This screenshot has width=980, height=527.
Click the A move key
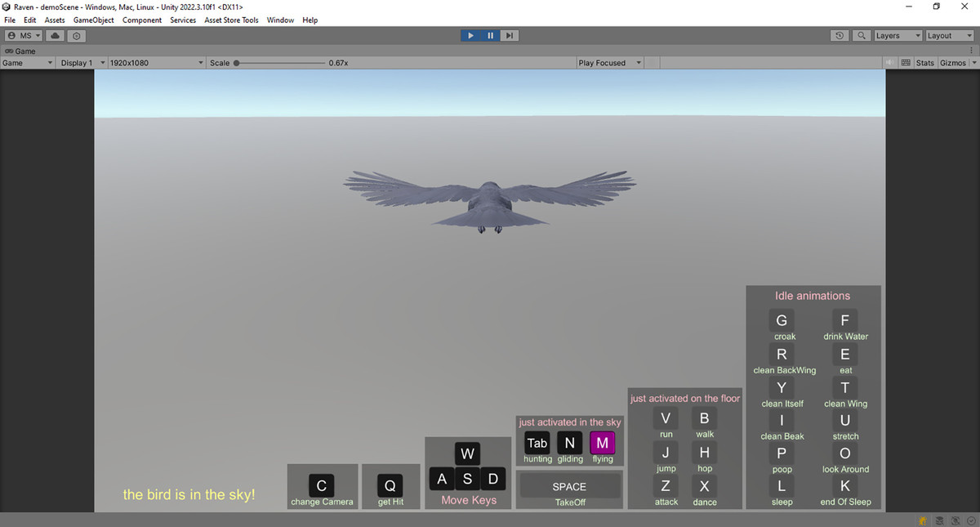pos(442,479)
